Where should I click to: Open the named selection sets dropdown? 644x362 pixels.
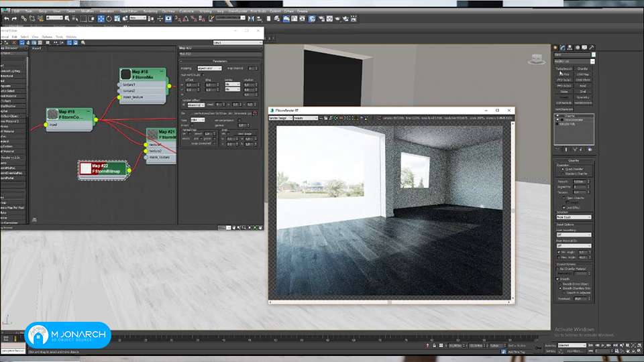(x=230, y=18)
